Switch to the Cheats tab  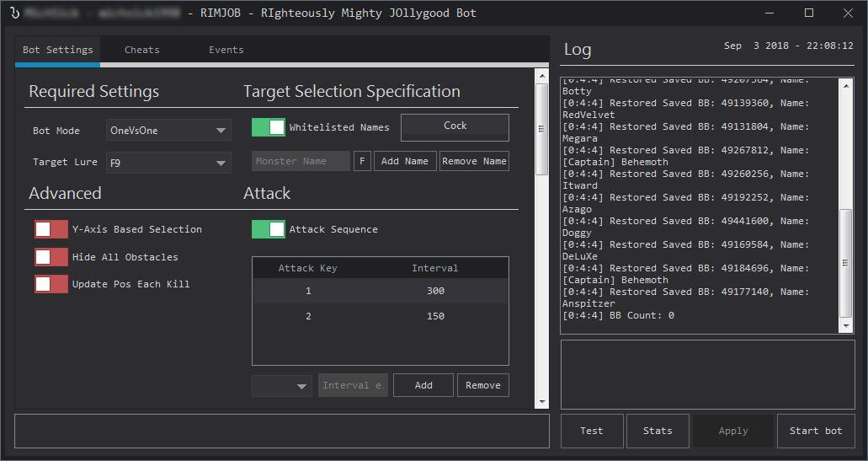[x=141, y=50]
